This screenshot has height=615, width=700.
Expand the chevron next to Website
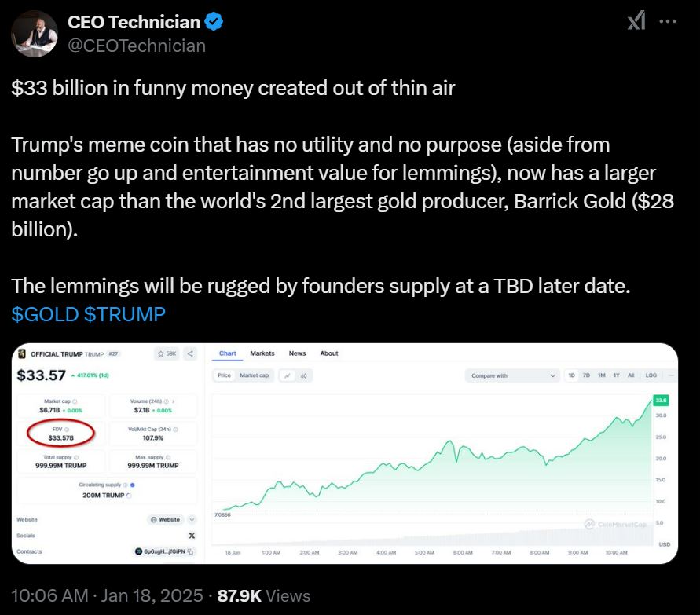tap(192, 519)
